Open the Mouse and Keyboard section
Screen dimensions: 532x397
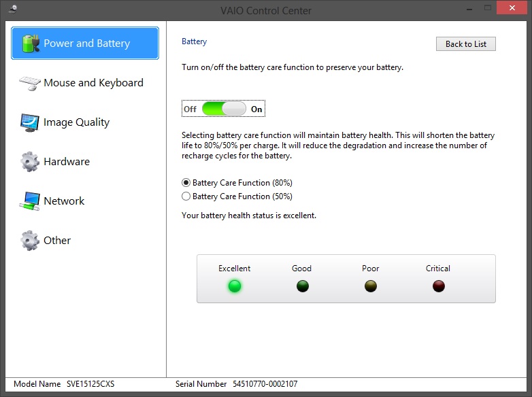[93, 83]
